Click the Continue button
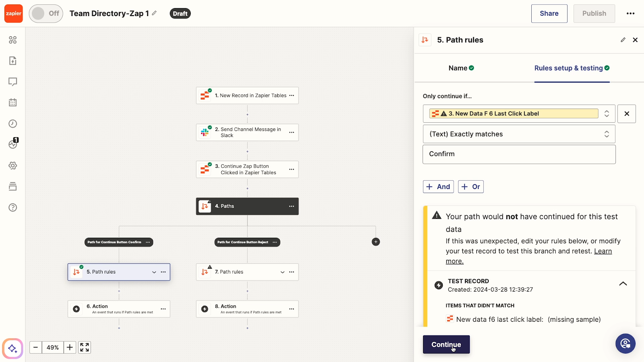The width and height of the screenshot is (644, 362). [x=446, y=345]
